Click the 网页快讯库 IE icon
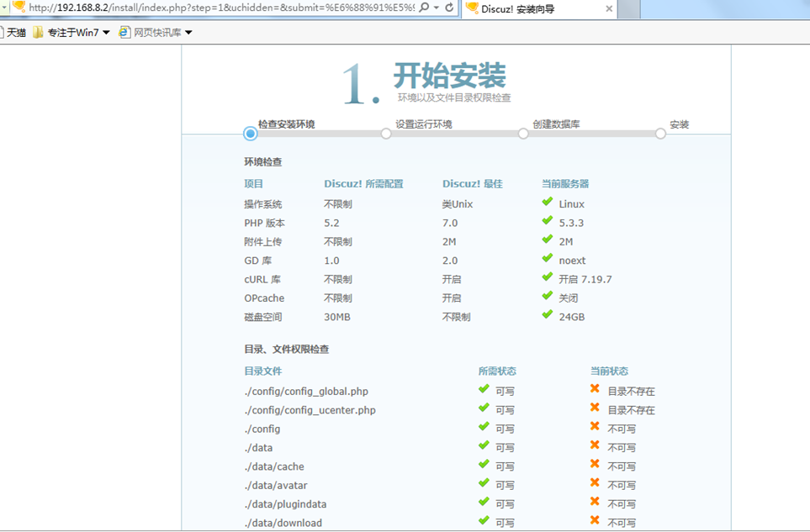810x532 pixels. point(124,33)
